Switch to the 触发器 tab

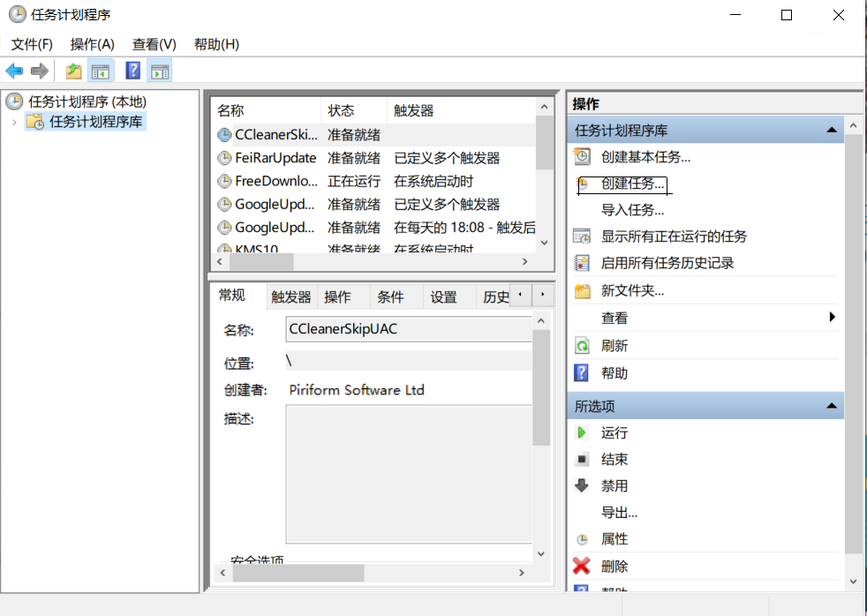[x=290, y=297]
